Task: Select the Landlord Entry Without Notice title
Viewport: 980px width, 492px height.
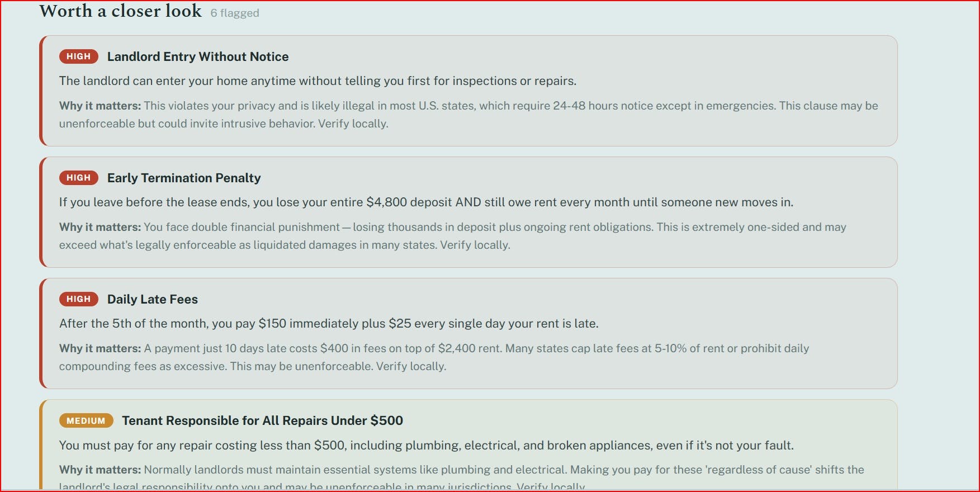Action: 198,56
